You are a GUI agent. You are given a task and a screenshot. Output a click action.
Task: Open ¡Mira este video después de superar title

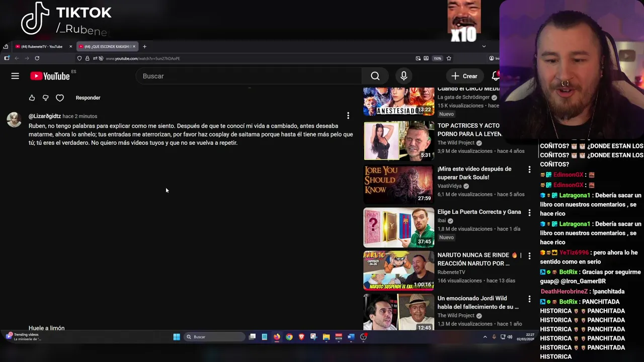click(x=474, y=173)
